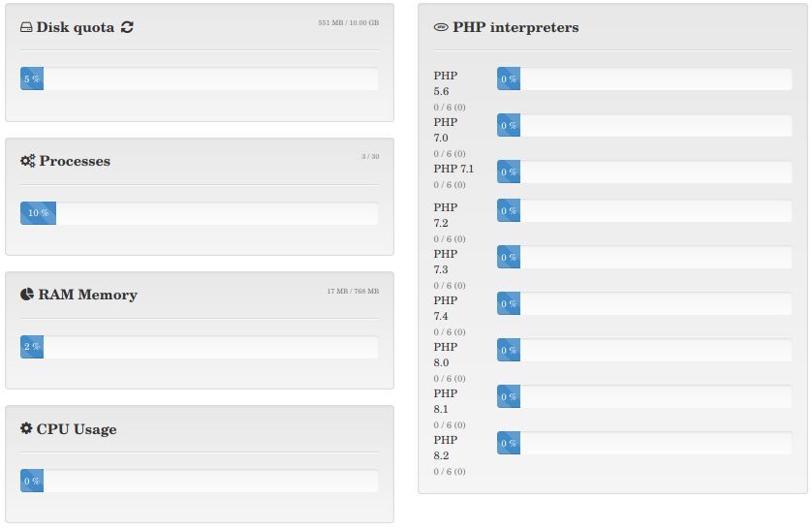
Task: Click the gear icon beside CPU Usage
Action: [x=26, y=428]
